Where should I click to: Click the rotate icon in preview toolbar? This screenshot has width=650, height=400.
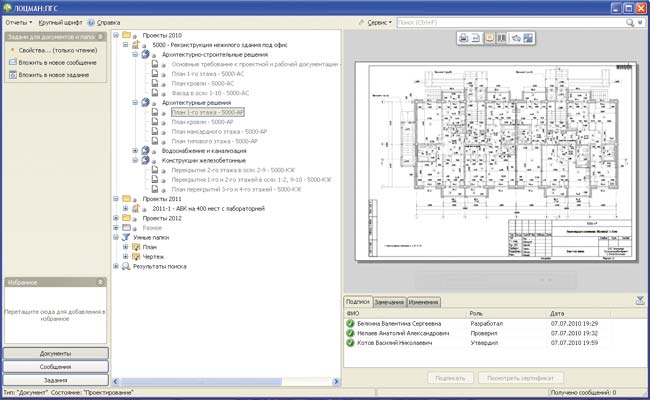click(516, 38)
